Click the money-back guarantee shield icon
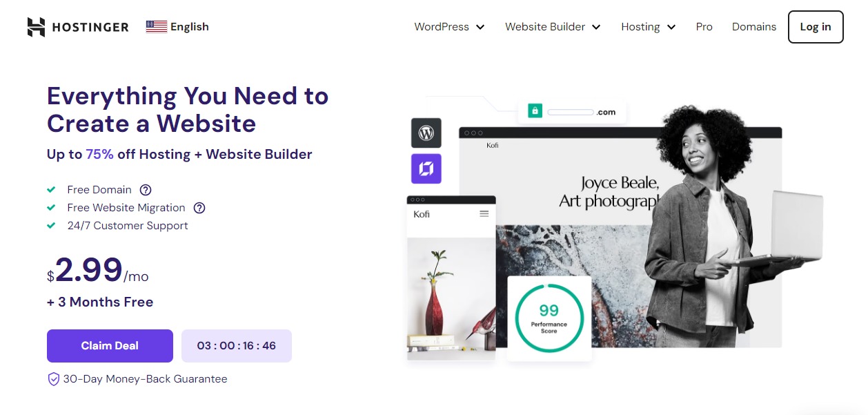 [x=53, y=379]
